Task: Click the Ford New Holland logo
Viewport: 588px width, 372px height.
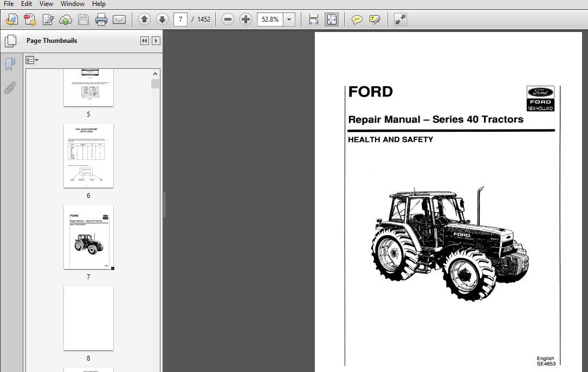Action: click(x=540, y=99)
